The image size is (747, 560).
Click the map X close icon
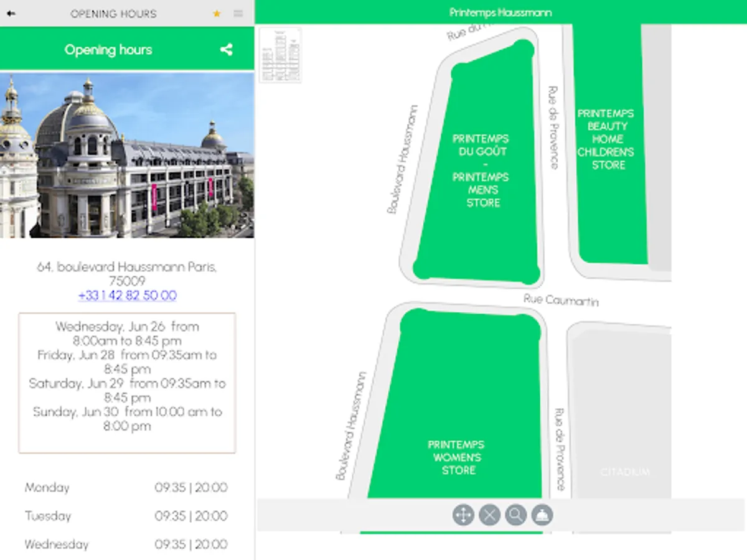(490, 515)
